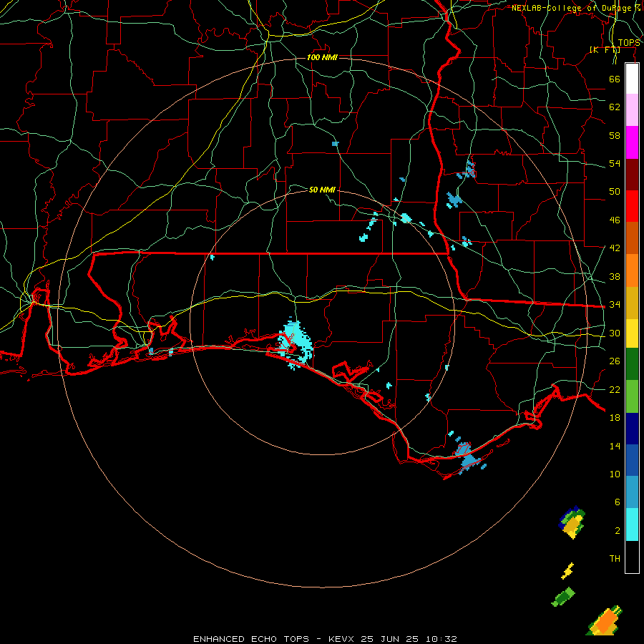This screenshot has height=644, width=644.
Task: Click the "100 NMI" range ring label
Action: click(323, 57)
